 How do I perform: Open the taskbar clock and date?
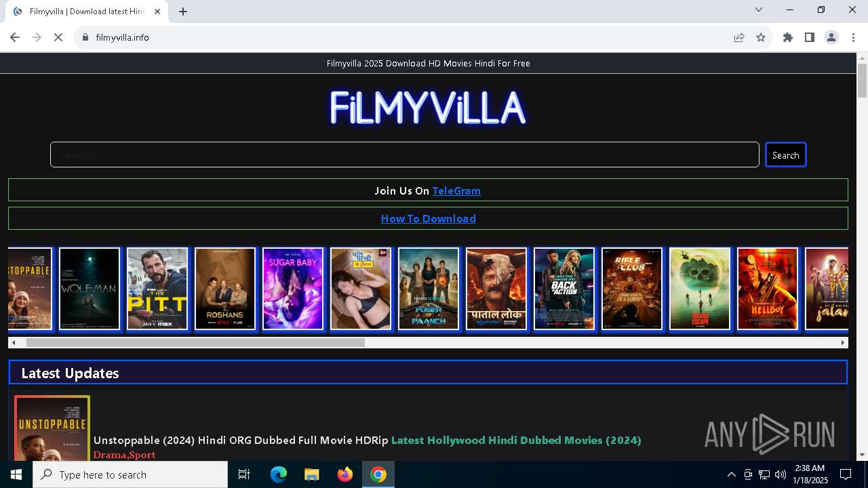pyautogui.click(x=809, y=474)
